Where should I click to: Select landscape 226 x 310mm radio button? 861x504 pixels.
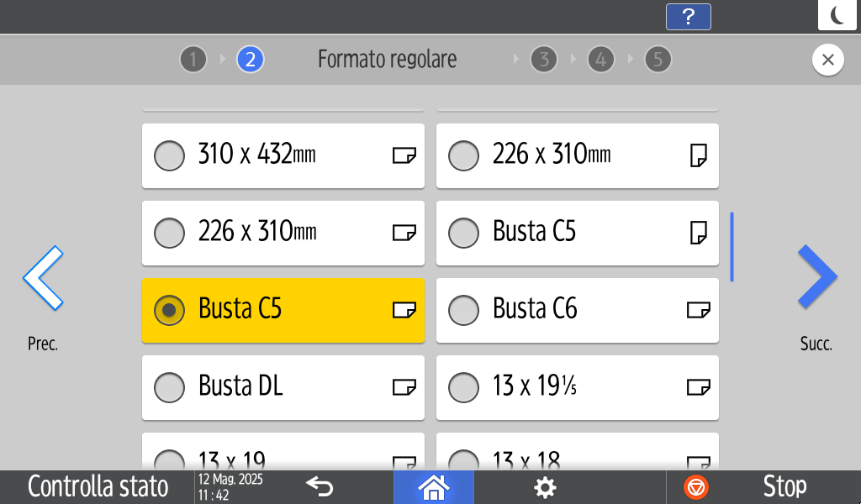click(x=169, y=233)
